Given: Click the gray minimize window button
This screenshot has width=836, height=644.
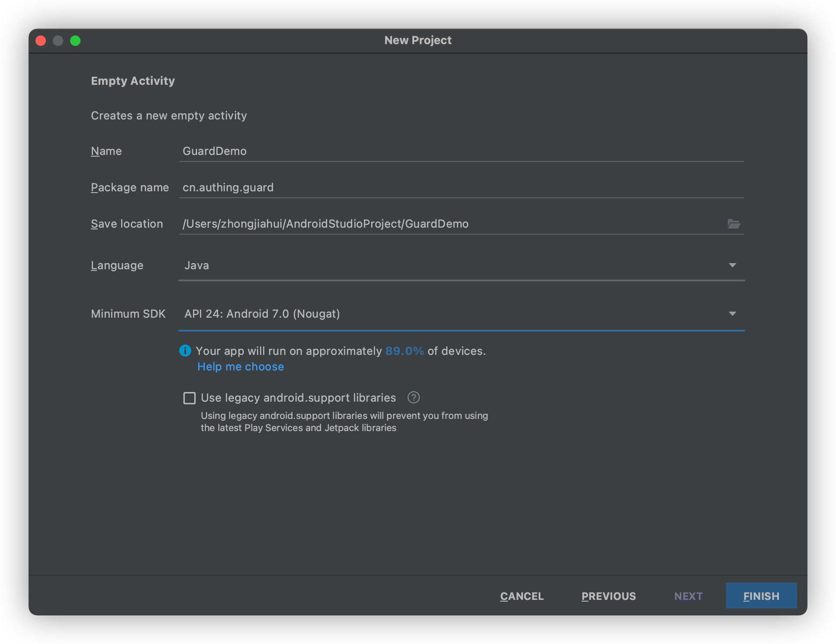Looking at the screenshot, I should 58,41.
